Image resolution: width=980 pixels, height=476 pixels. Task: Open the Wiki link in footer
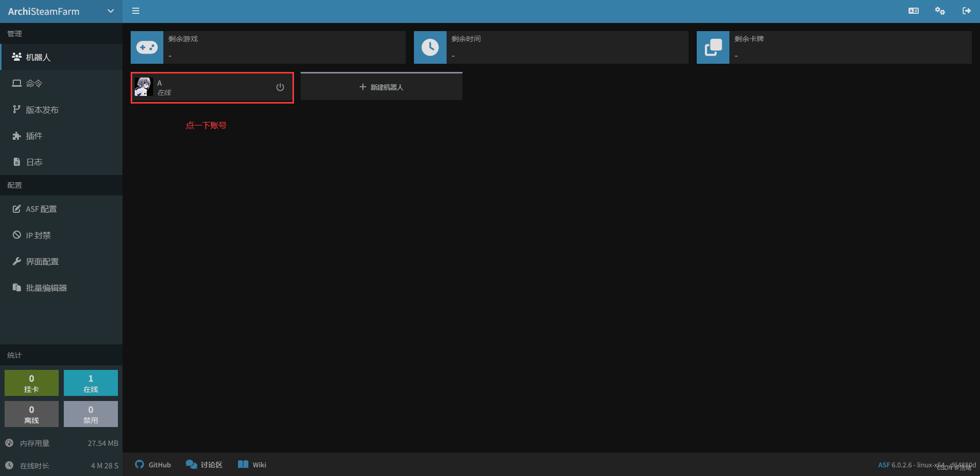click(252, 465)
